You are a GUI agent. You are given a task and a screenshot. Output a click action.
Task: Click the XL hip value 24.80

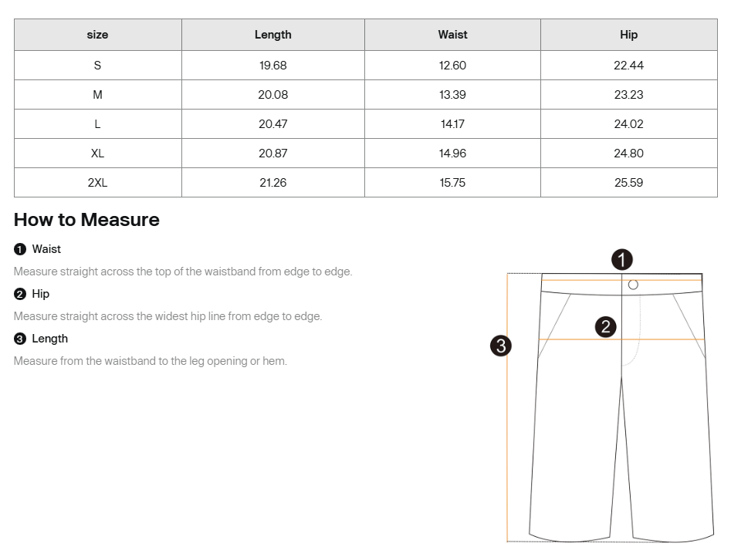point(628,153)
